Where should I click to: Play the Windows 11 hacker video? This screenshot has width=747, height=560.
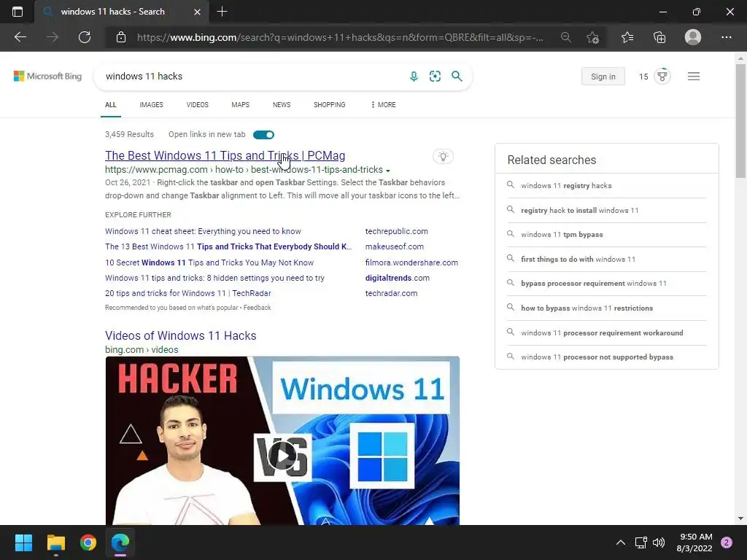[x=282, y=456]
